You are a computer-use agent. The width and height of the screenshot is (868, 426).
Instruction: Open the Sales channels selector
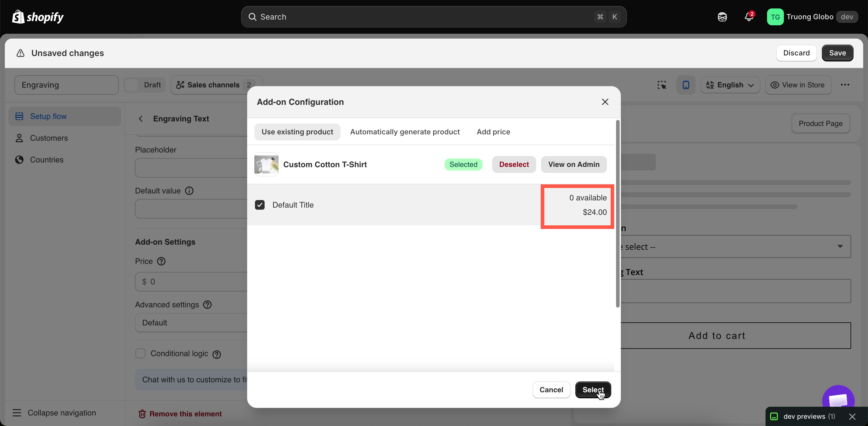point(216,85)
